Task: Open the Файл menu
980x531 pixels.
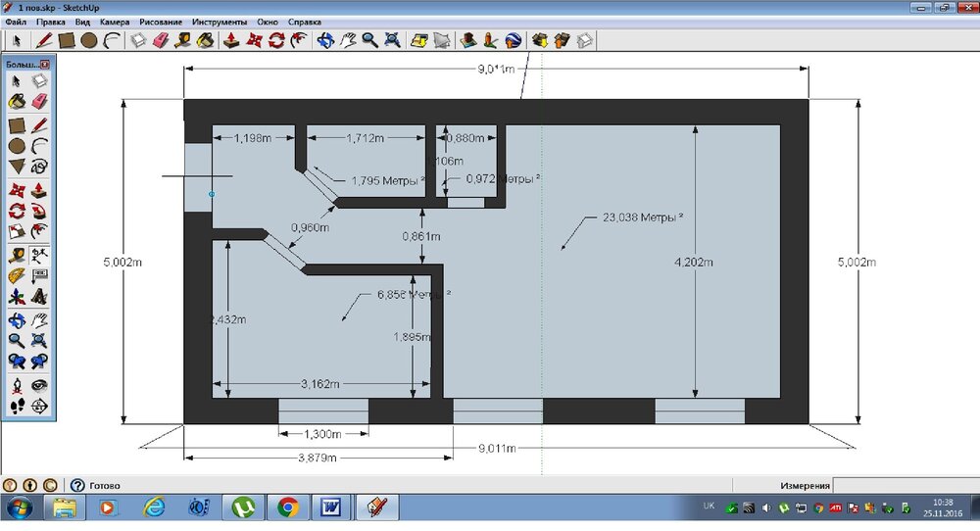Action: (x=16, y=21)
